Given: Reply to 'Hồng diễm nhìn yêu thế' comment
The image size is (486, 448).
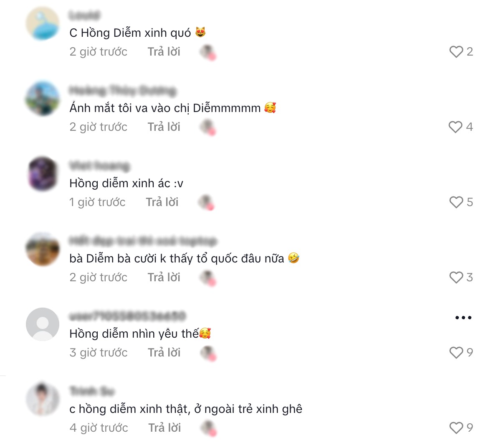Looking at the screenshot, I should [164, 352].
